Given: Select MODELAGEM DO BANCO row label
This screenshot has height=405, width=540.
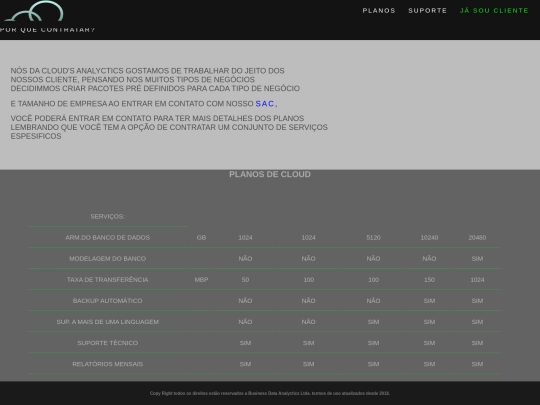Looking at the screenshot, I should pos(107,259).
